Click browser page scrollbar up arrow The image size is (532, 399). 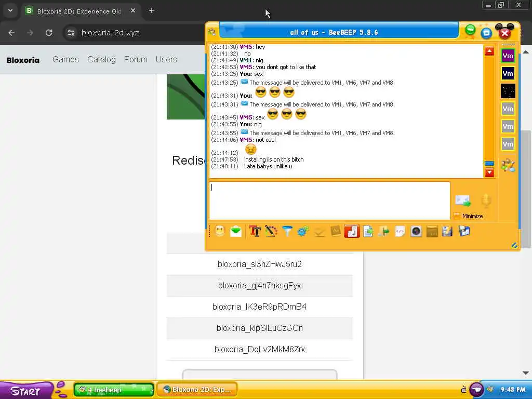point(526,52)
